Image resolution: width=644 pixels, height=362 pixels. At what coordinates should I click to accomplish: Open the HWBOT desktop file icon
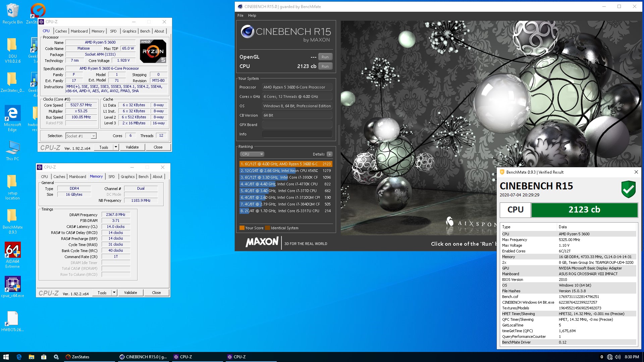(x=12, y=321)
